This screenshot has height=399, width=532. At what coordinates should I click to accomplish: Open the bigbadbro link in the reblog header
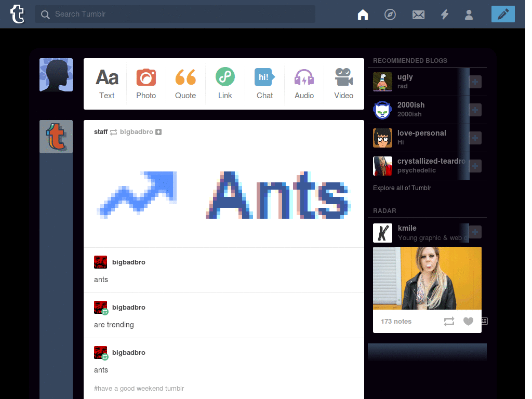click(x=137, y=131)
